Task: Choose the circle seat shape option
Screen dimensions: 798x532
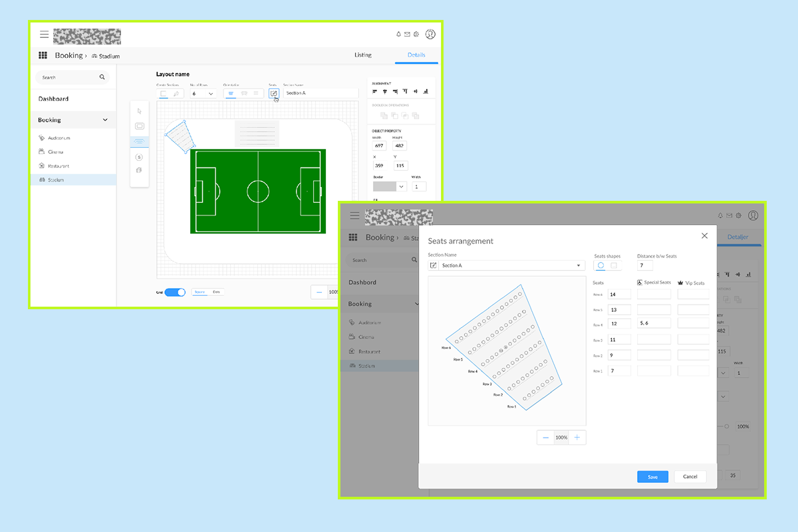Action: click(601, 265)
